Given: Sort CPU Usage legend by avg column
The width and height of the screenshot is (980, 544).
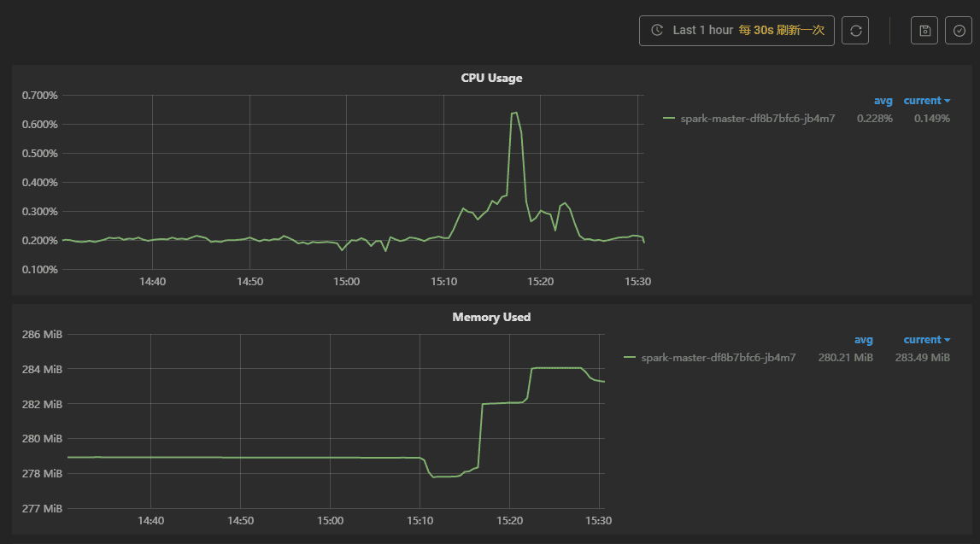Looking at the screenshot, I should coord(883,101).
